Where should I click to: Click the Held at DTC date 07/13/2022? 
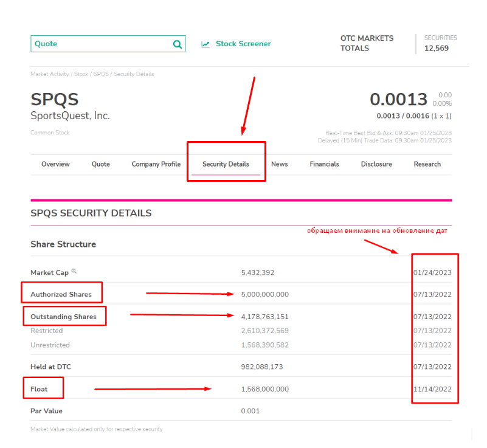pos(432,367)
